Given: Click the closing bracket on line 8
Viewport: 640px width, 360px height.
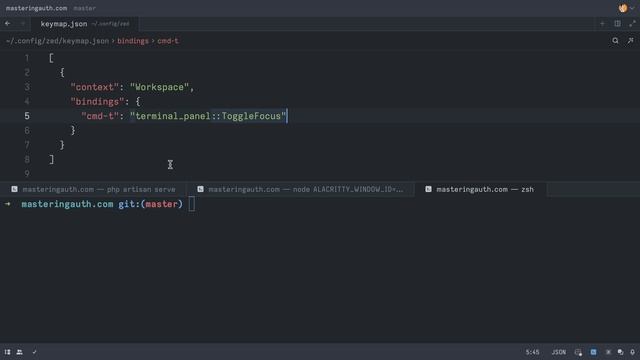Looking at the screenshot, I should coord(51,159).
